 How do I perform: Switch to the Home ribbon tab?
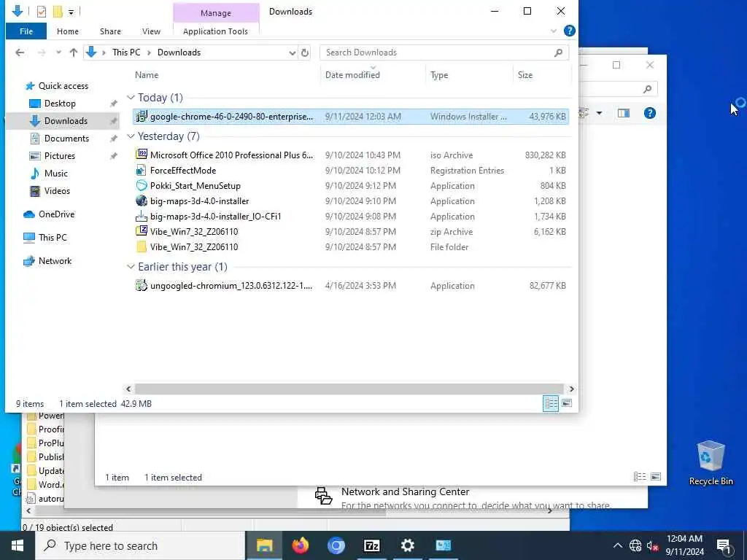click(x=68, y=31)
